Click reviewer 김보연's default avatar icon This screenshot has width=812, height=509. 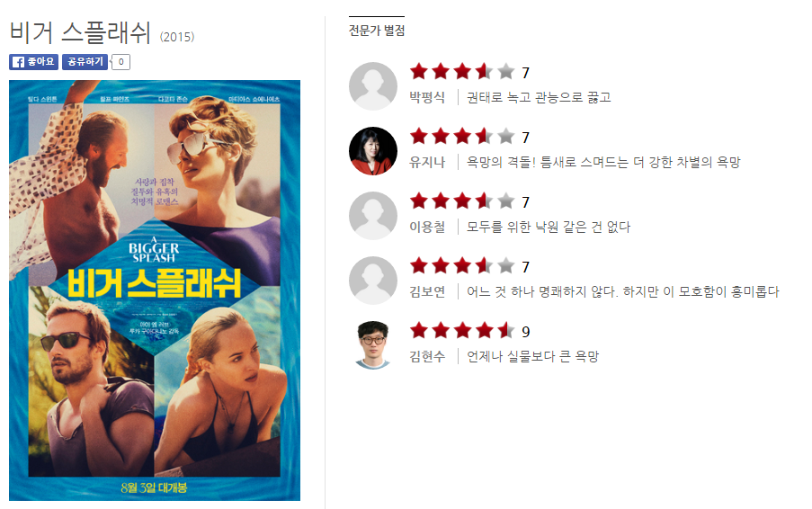click(373, 281)
